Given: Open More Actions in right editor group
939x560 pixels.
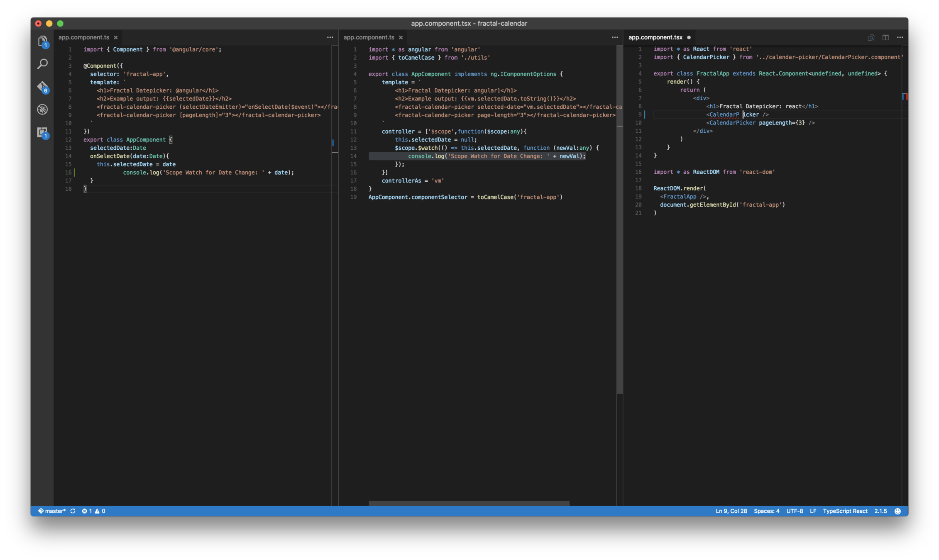Looking at the screenshot, I should pos(900,37).
